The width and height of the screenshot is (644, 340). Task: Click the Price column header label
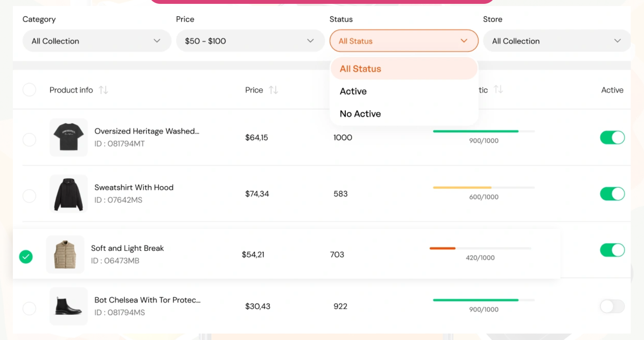254,90
